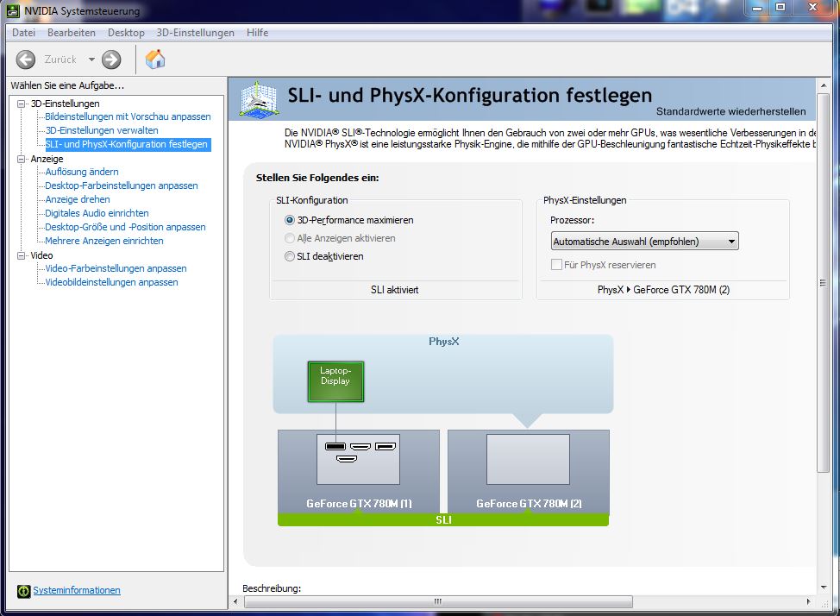Open the PhysX Prozessor dropdown
840x616 pixels.
[644, 242]
